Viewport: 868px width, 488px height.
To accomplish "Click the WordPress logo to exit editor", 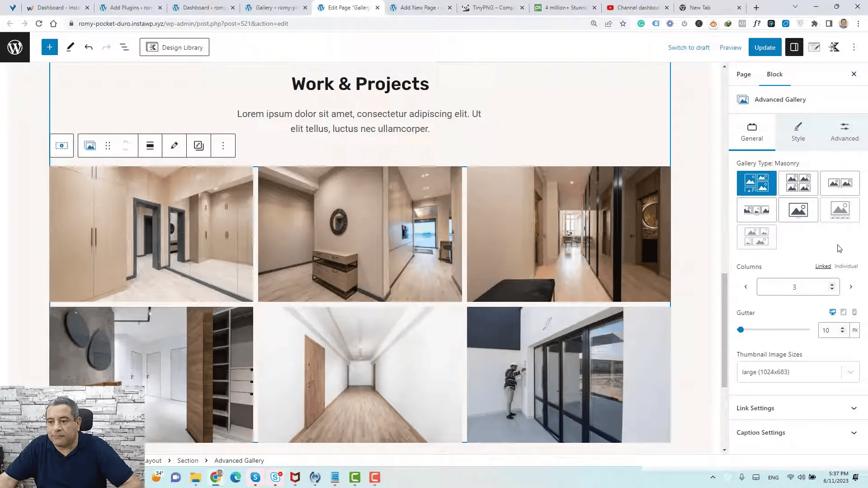I will tap(15, 47).
